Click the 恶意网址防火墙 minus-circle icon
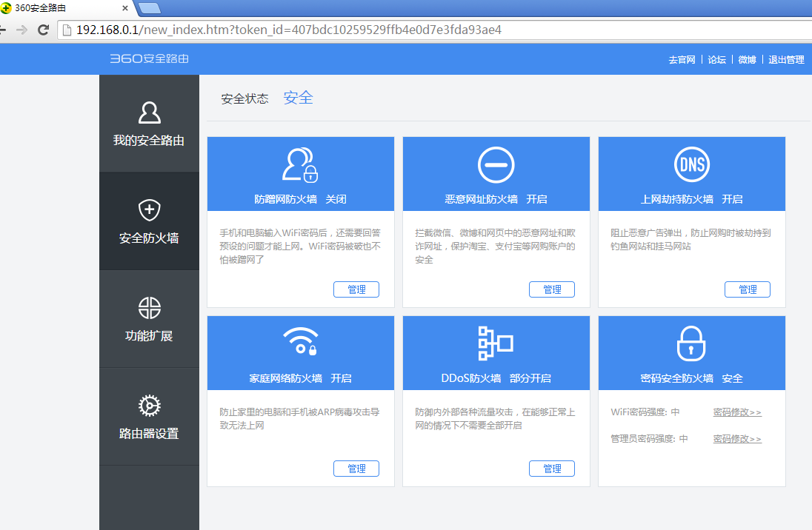Screen dimensions: 812x530 (496, 165)
